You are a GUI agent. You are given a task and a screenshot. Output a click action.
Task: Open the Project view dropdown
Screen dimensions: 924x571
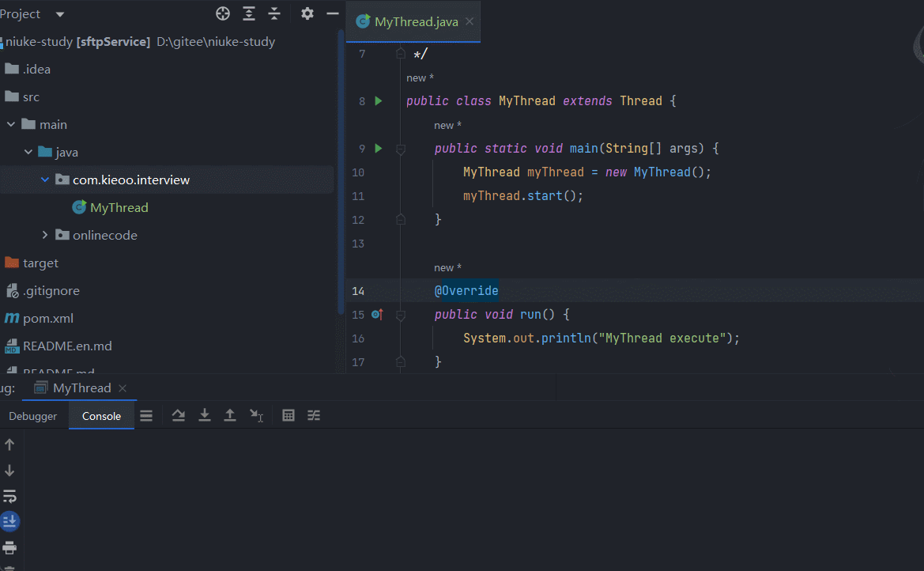61,14
